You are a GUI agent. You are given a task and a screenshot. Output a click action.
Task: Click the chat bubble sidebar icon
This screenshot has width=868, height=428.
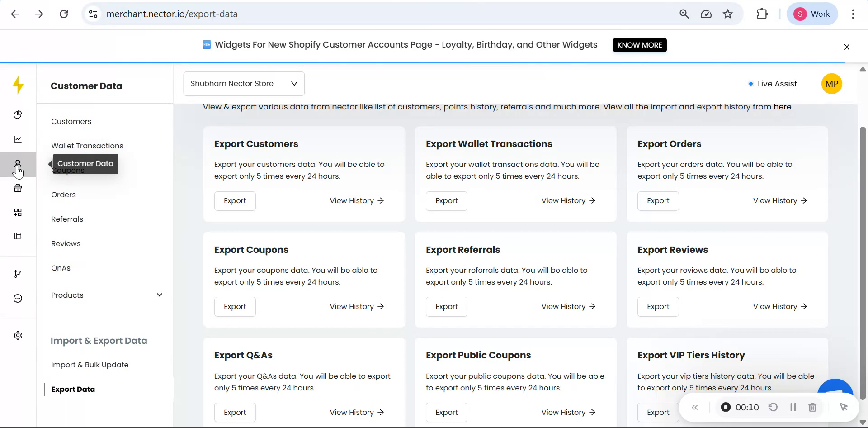(18, 299)
